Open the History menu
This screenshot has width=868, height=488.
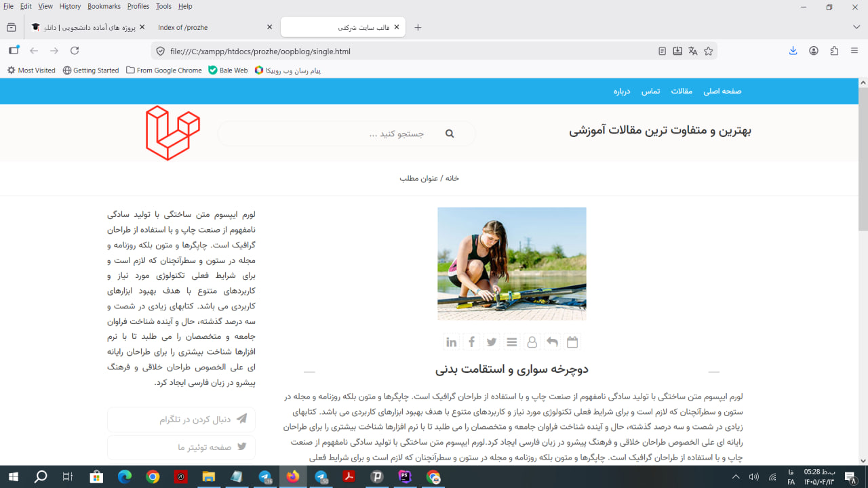[70, 6]
